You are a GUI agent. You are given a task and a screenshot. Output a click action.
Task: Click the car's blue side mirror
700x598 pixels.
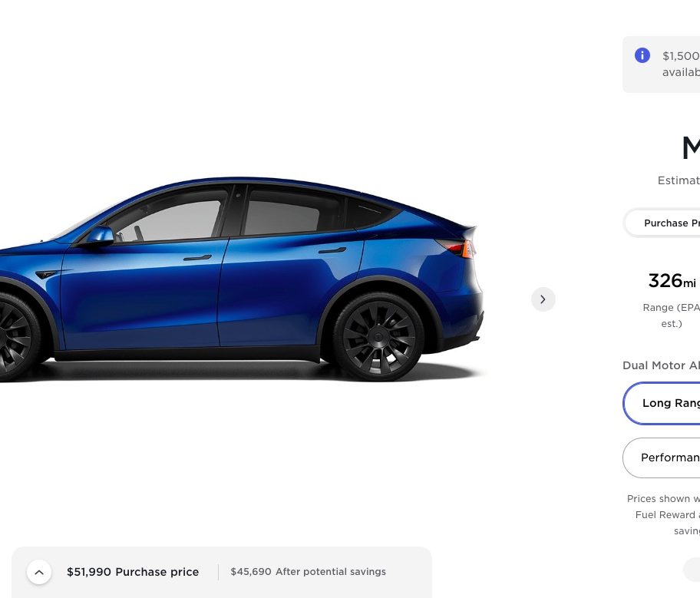tap(100, 235)
